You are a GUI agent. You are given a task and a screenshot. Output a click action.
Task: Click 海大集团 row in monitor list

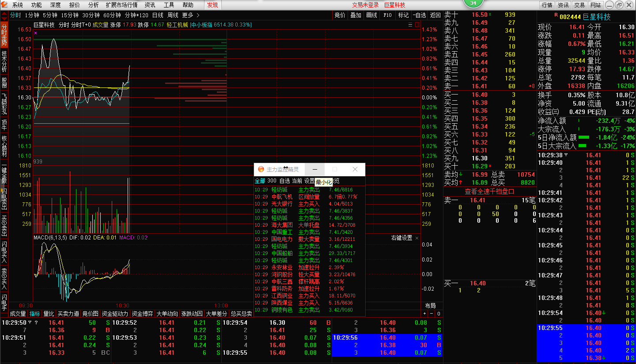coord(310,225)
